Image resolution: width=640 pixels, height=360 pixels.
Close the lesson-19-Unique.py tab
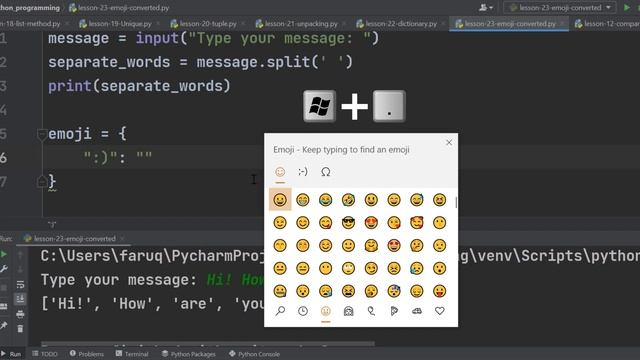click(158, 24)
